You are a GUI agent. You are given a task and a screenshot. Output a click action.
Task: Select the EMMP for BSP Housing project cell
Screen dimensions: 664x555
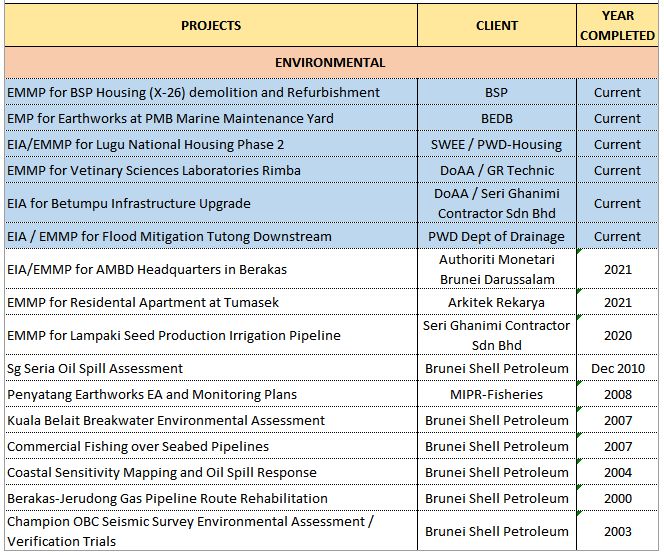coord(194,92)
